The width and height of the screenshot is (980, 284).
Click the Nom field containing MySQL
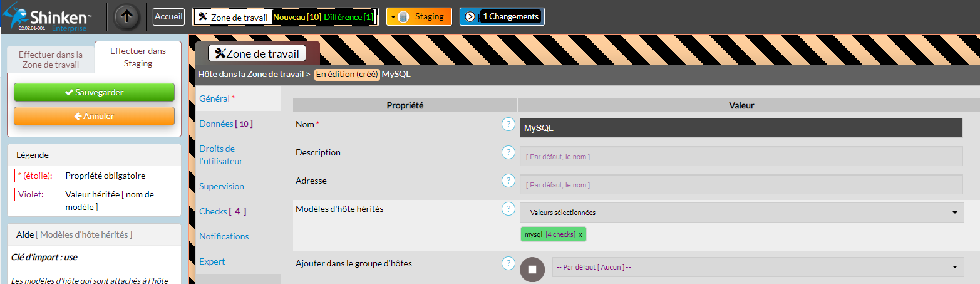pyautogui.click(x=741, y=128)
